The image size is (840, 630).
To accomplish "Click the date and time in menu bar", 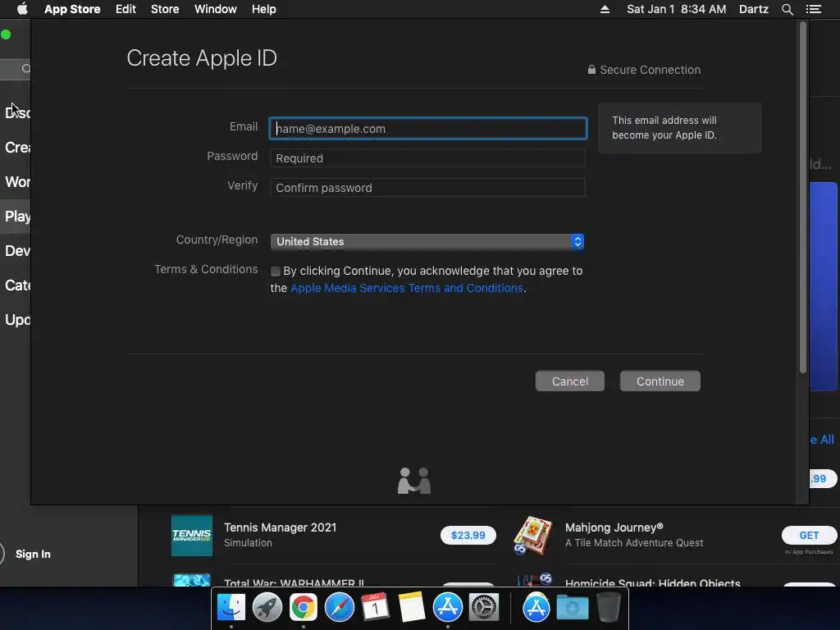I will tap(677, 9).
